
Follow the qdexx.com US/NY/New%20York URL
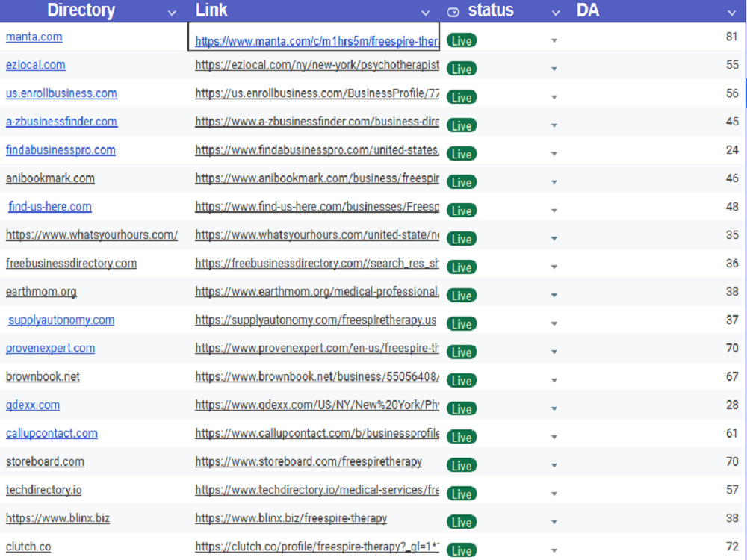(317, 405)
